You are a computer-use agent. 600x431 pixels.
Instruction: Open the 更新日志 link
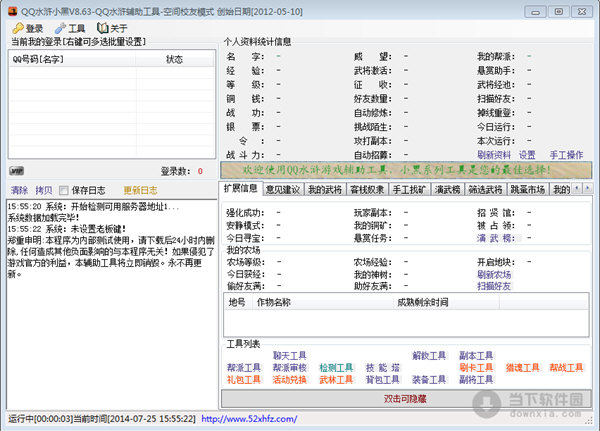coord(140,190)
